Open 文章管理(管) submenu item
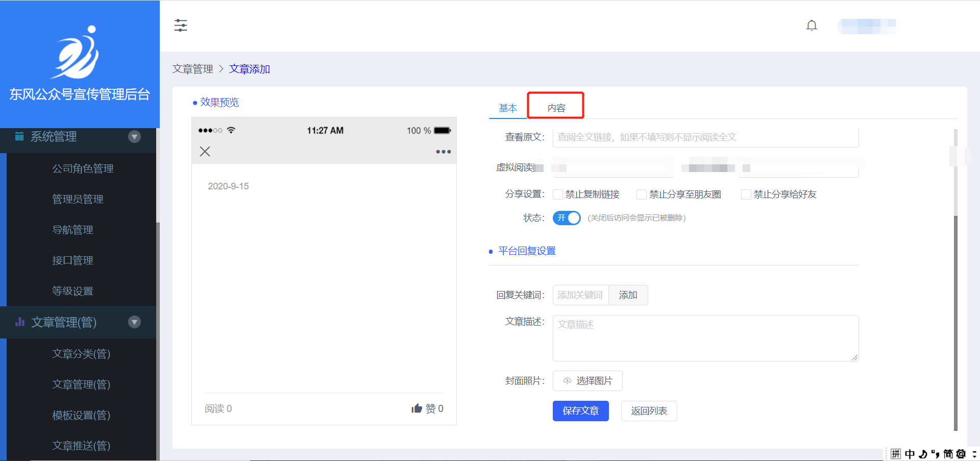The image size is (980, 461). click(82, 384)
